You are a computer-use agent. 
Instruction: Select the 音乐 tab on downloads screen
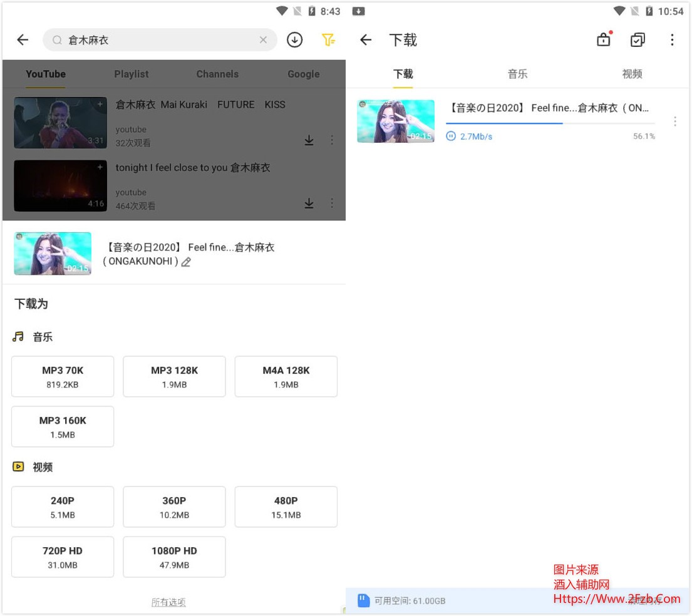(517, 74)
